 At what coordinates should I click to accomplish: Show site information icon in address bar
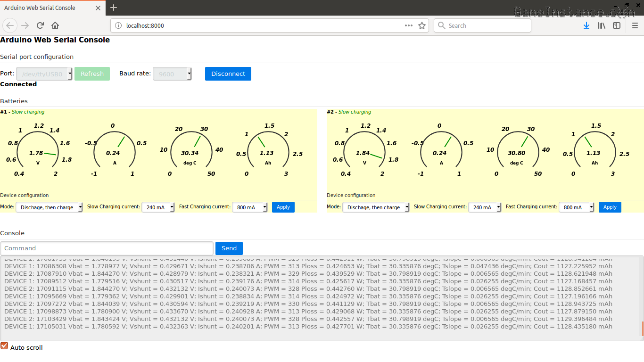[118, 25]
